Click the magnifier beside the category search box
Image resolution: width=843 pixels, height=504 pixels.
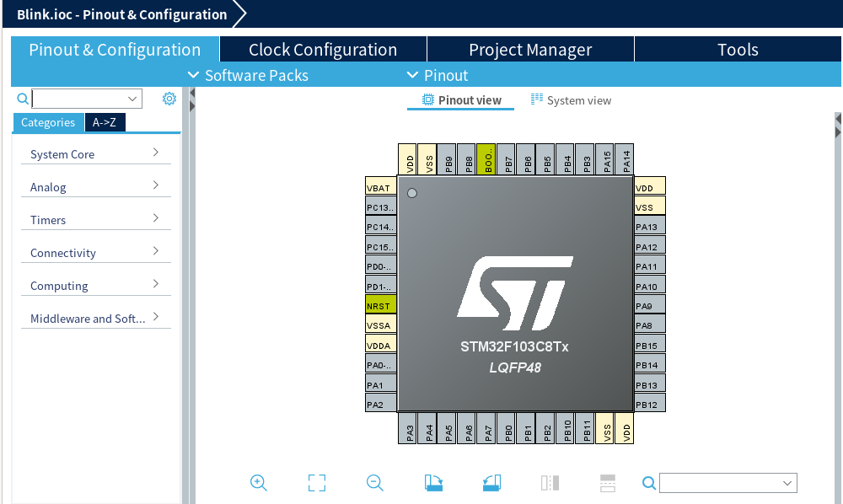click(23, 99)
